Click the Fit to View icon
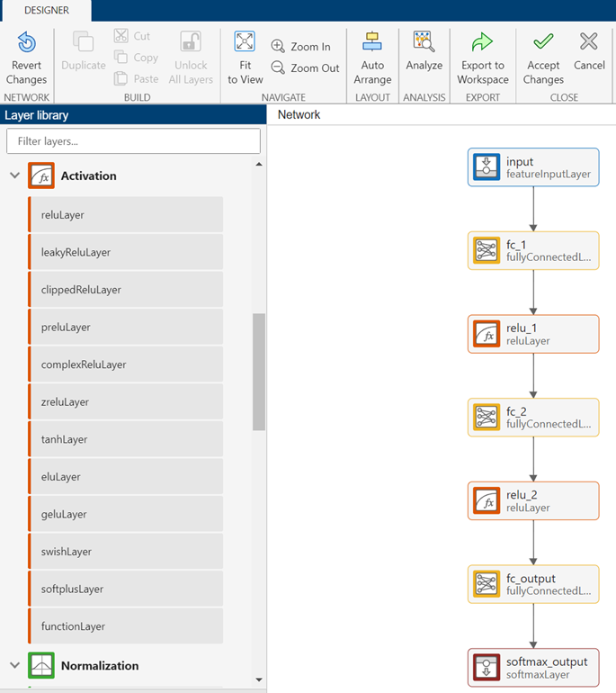616x693 pixels. (x=245, y=42)
